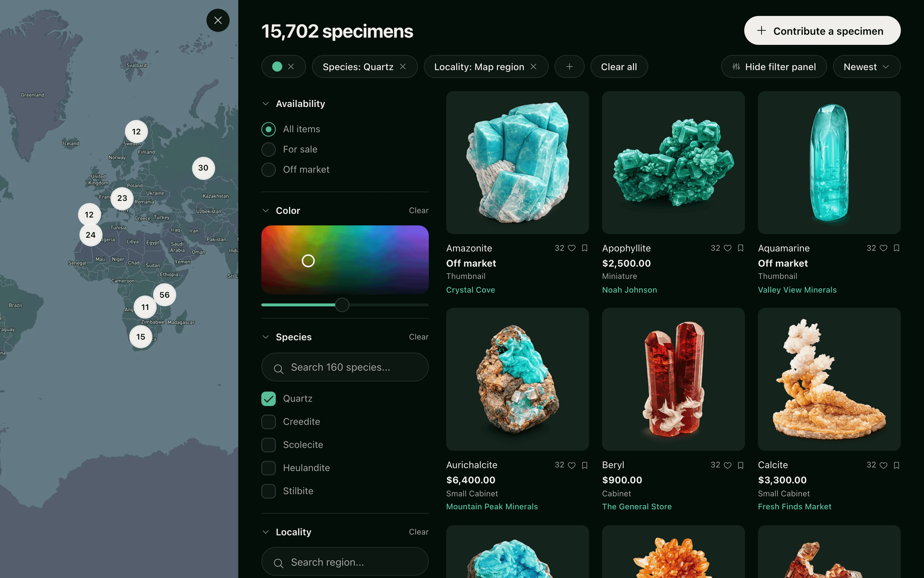Collapse the Locality filter section
This screenshot has height=578, width=924.
pyautogui.click(x=266, y=532)
